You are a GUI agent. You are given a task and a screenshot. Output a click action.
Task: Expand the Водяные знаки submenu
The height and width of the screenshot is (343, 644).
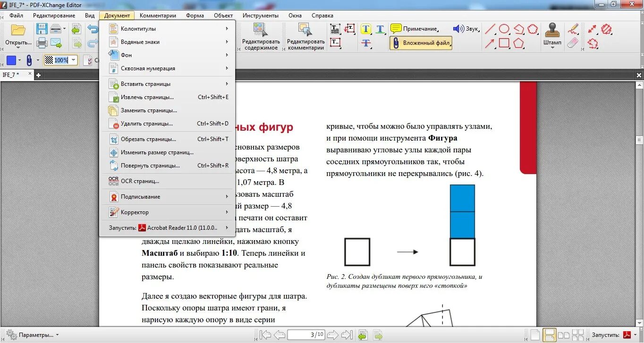tap(167, 42)
